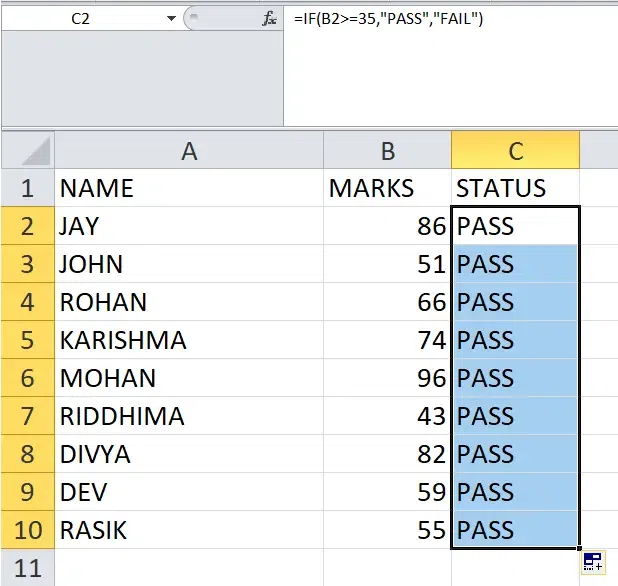Select the cell containing RIDDHIMA
The height and width of the screenshot is (586, 618).
[189, 416]
